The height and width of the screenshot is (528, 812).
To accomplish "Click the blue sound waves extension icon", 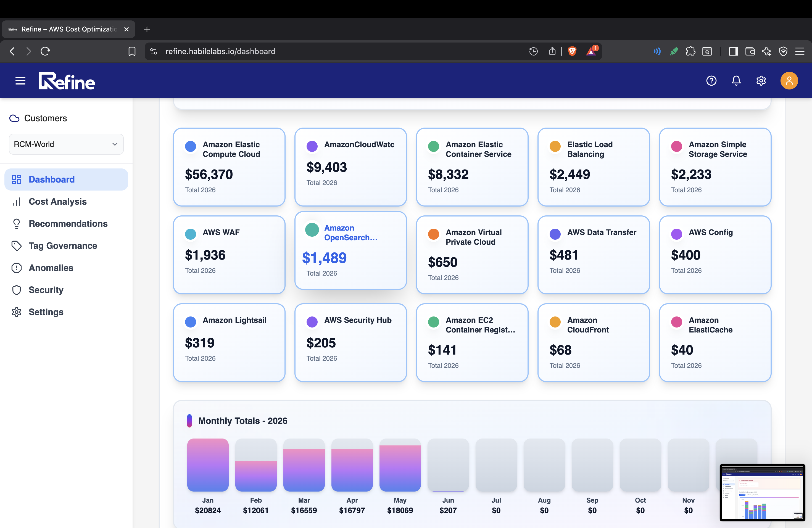I will (x=657, y=52).
